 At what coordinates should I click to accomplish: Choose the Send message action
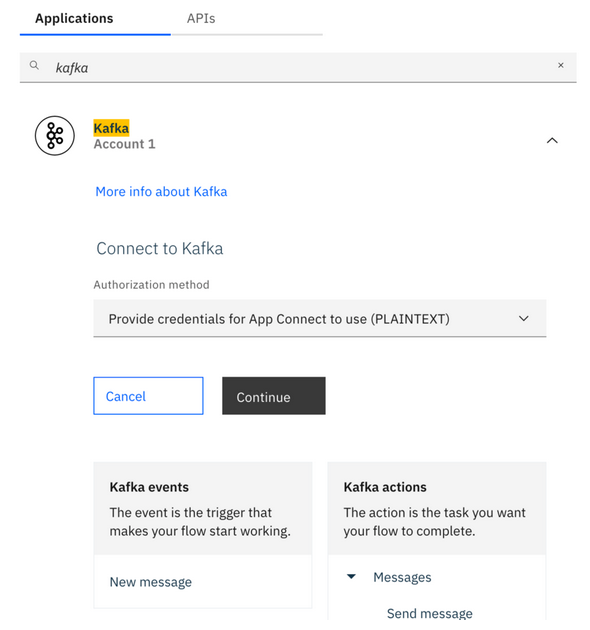[430, 613]
